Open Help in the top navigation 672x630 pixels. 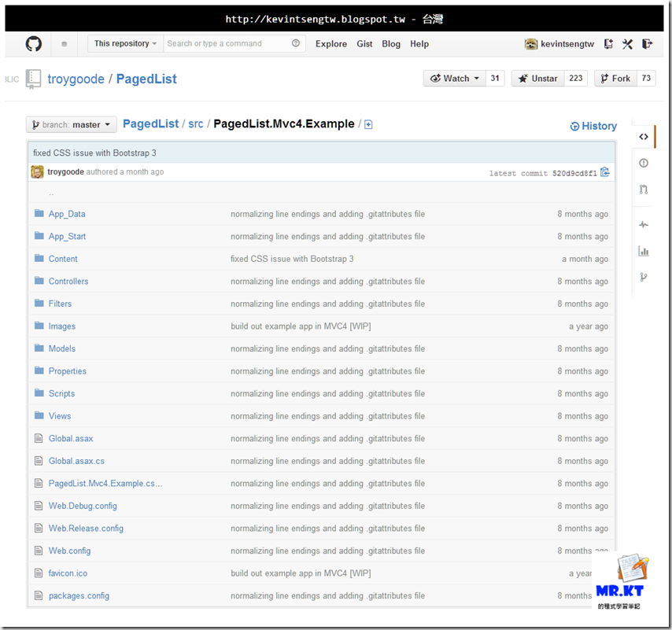[419, 44]
